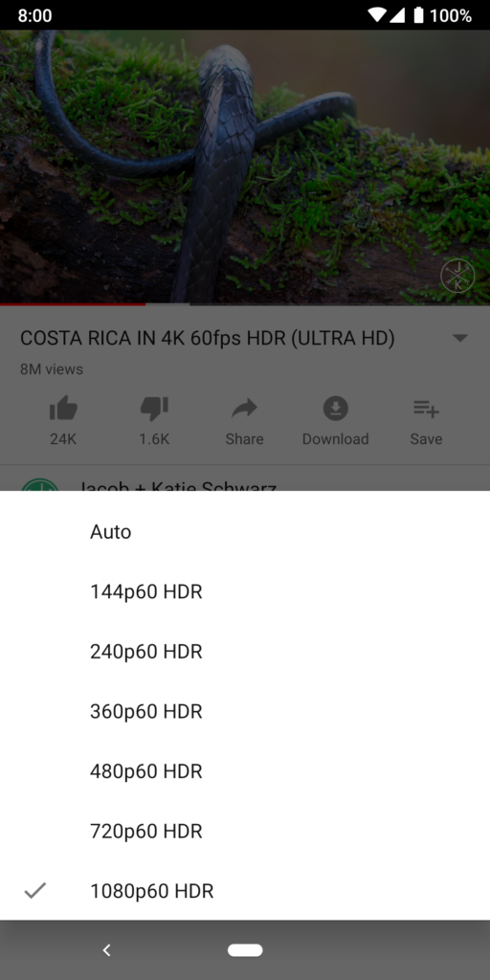Tap the thumbs-down dislike icon

(x=154, y=410)
